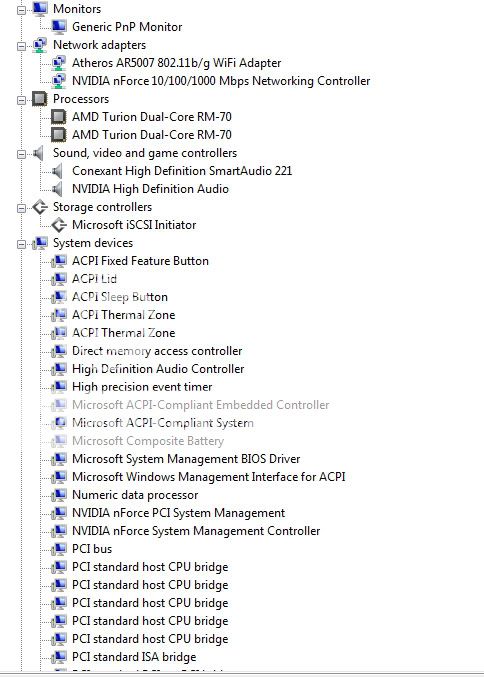Select PCI standard ISA bridge entry
Image resolution: width=484 pixels, height=677 pixels.
pyautogui.click(x=134, y=657)
